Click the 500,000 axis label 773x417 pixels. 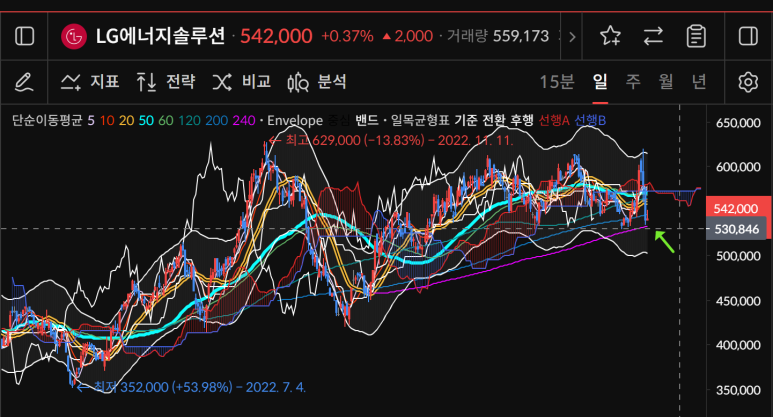click(x=738, y=256)
